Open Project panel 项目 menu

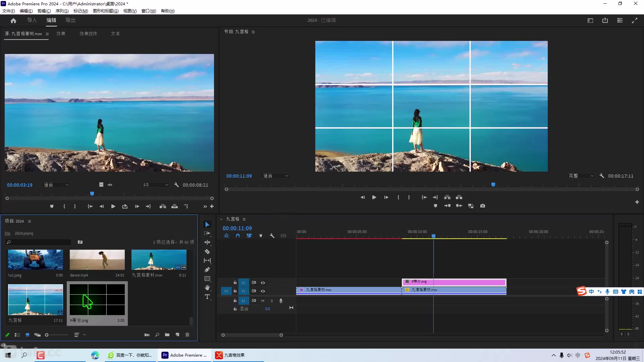point(30,221)
